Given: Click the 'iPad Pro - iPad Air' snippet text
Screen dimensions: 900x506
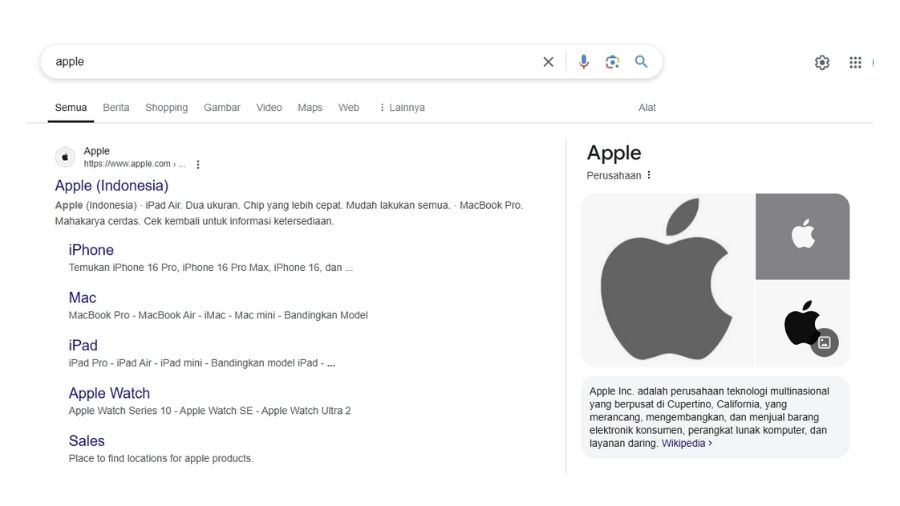Looking at the screenshot, I should click(x=201, y=363).
